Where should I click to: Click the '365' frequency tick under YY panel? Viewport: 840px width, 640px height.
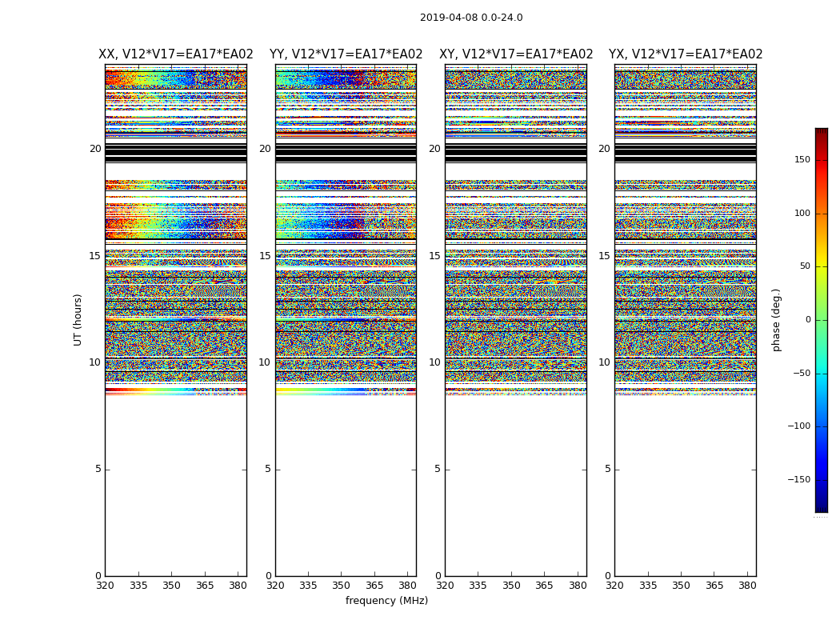coord(374,586)
